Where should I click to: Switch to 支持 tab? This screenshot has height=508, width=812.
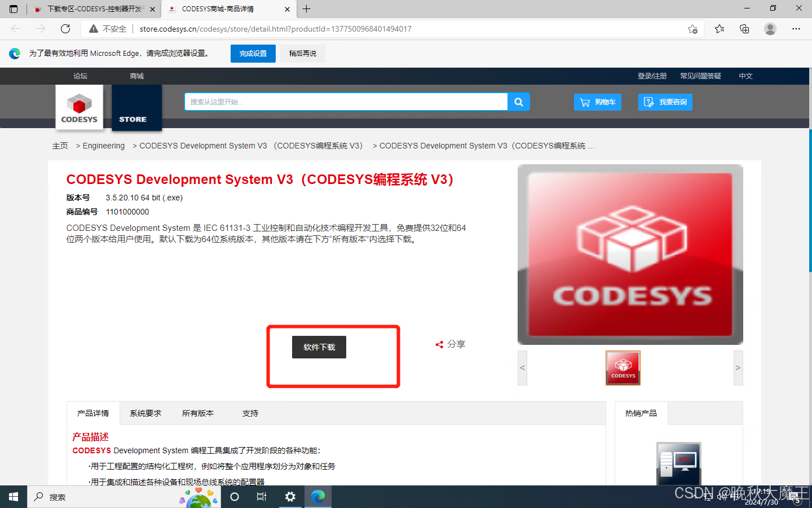coord(250,413)
